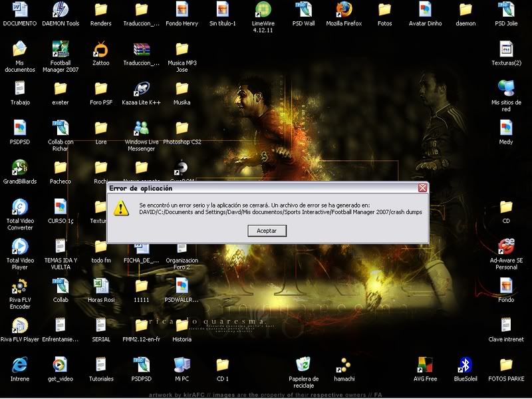Select the Collab con Richar PSD file
The image size is (532, 399).
coord(61,128)
